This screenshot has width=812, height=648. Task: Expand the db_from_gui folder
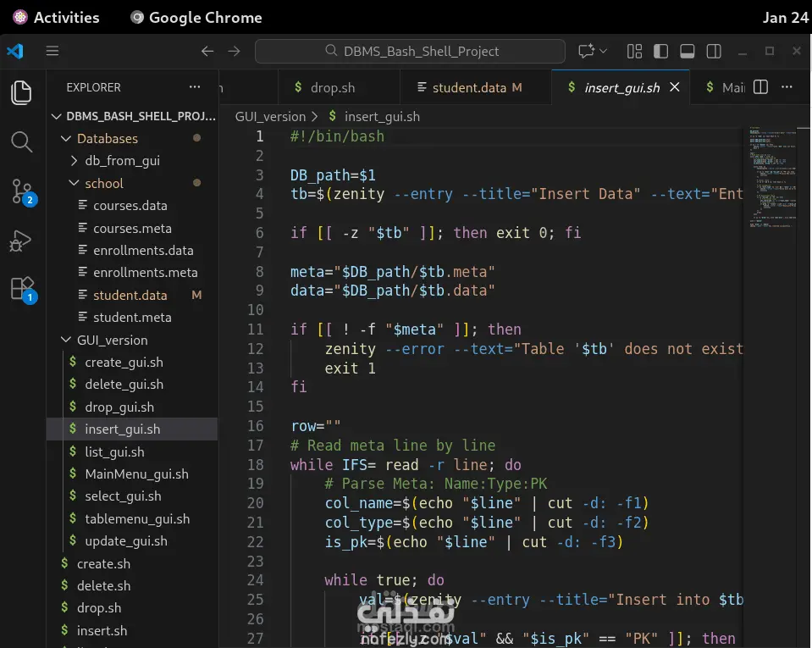point(122,160)
